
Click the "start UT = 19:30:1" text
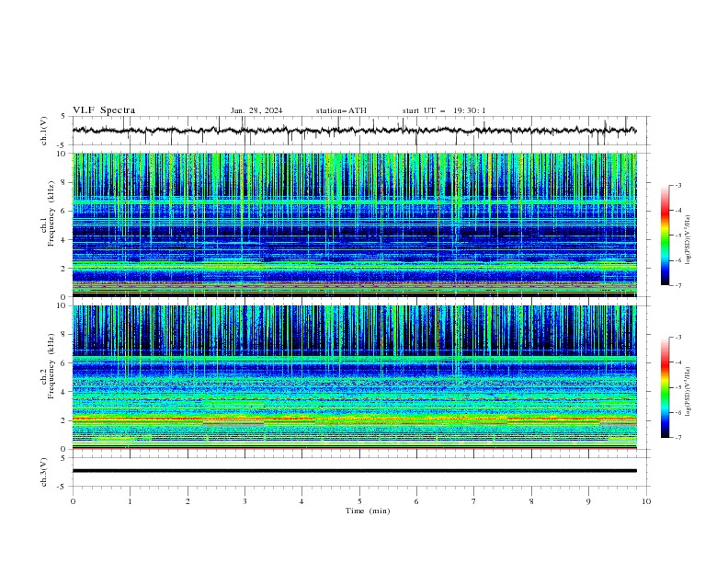point(444,110)
